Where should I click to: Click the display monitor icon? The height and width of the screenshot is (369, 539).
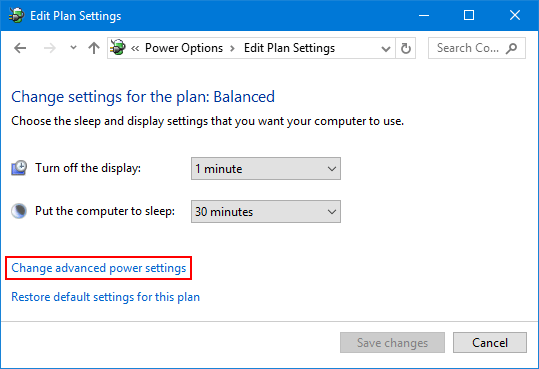[19, 168]
